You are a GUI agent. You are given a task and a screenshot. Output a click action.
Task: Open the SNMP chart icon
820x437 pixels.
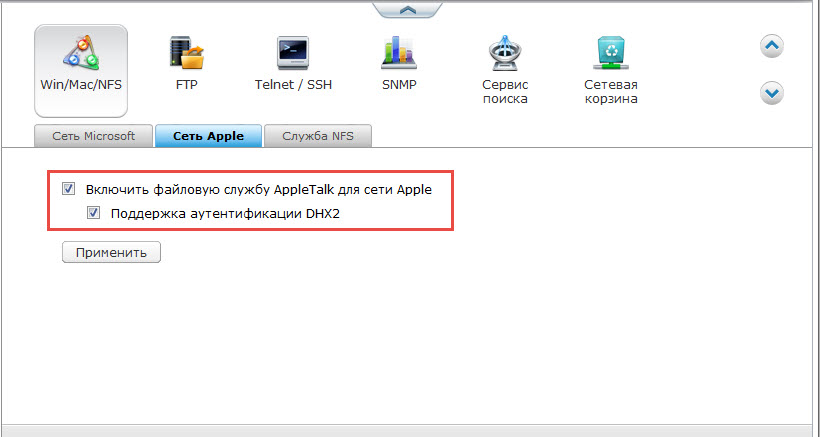click(399, 53)
